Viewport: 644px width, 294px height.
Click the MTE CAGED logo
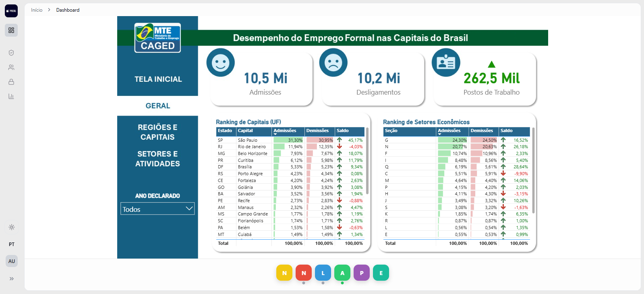point(157,38)
